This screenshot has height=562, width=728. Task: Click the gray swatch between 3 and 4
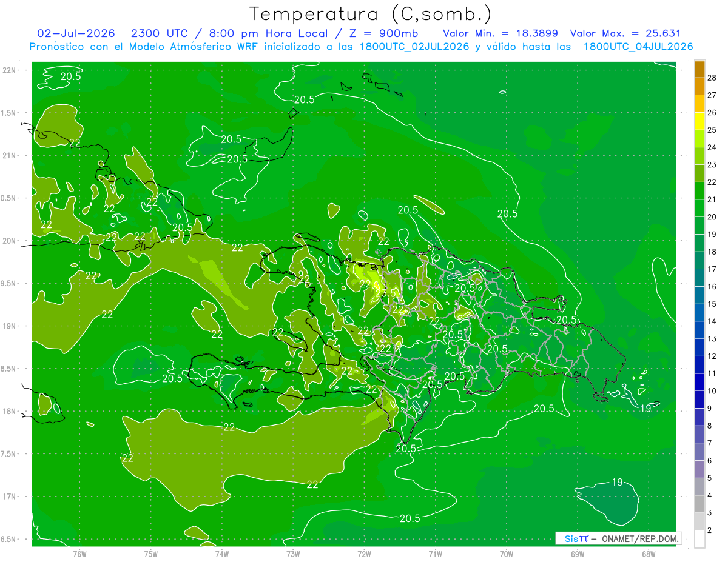(x=699, y=504)
